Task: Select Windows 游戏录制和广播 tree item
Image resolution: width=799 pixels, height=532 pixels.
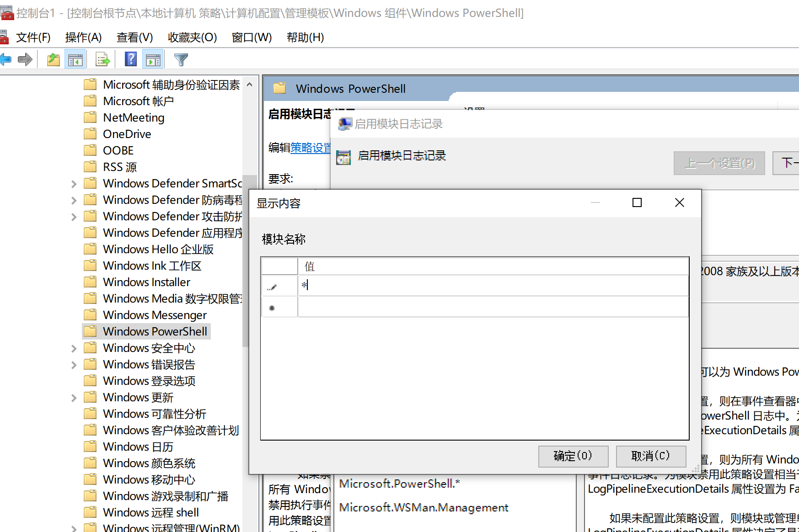Action: pyautogui.click(x=166, y=496)
